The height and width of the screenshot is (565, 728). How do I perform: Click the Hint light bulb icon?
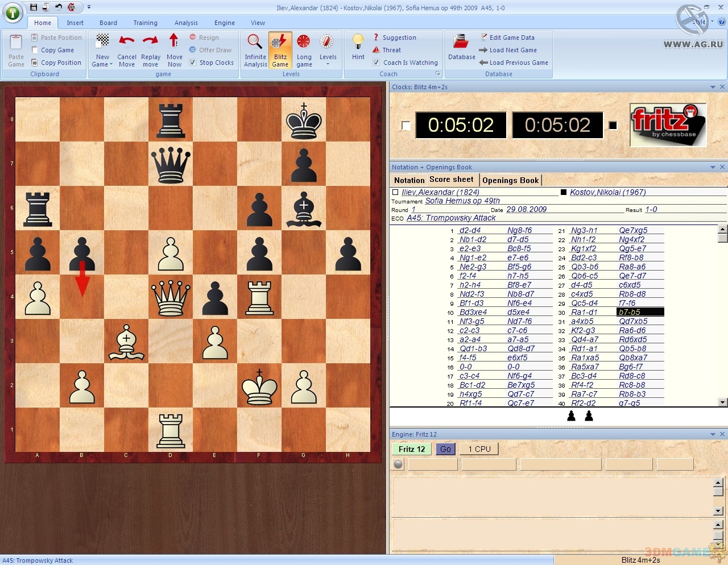358,42
